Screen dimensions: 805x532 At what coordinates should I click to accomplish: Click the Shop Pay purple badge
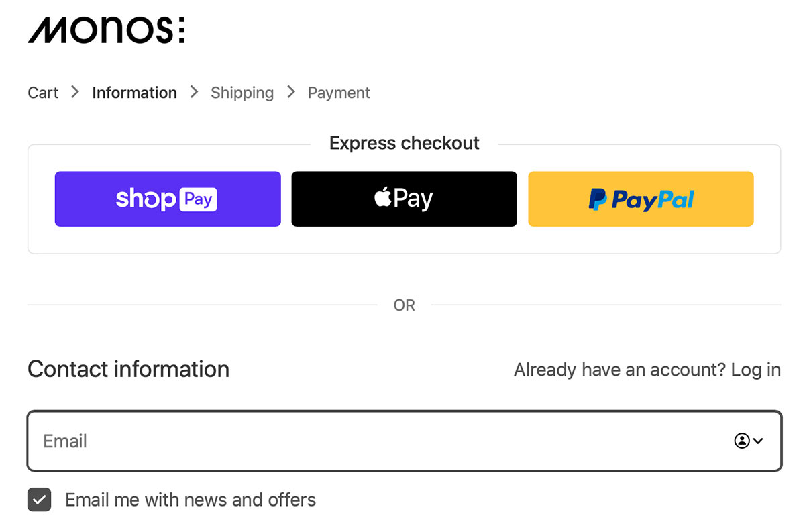(x=167, y=199)
